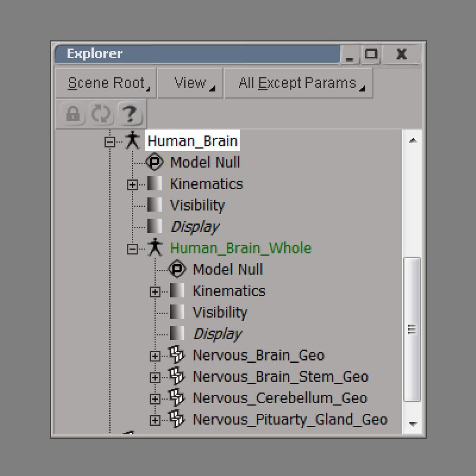This screenshot has height=476, width=476.
Task: Collapse the Human_Brain_Whole node
Action: [132, 249]
